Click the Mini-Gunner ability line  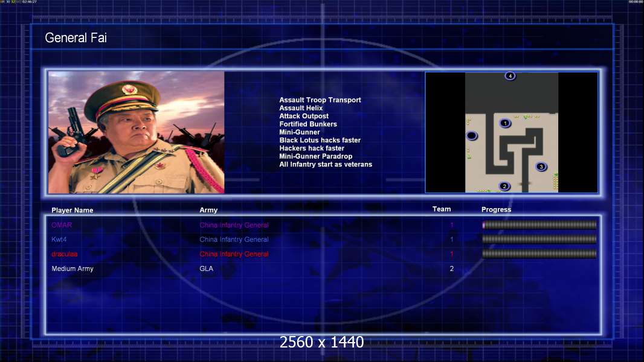(x=300, y=132)
